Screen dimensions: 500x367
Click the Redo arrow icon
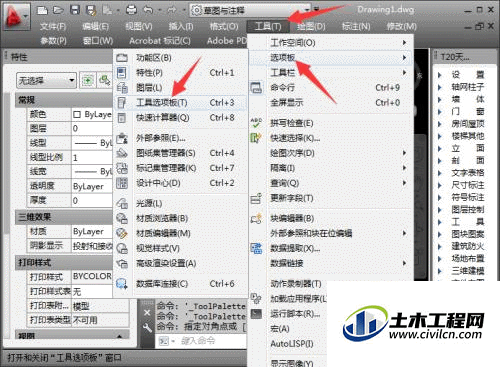pos(171,11)
